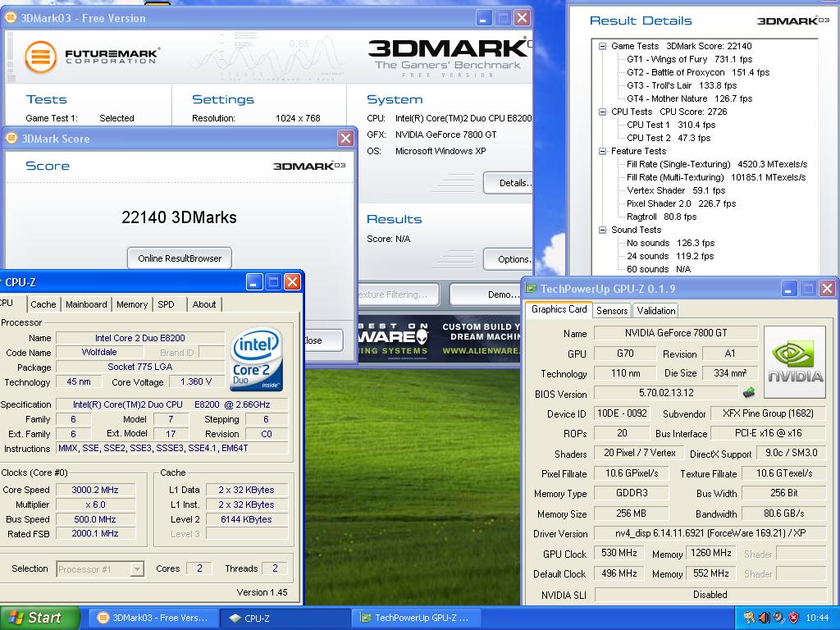Select GT3 - Troll's Lair result row
This screenshot has height=630, width=840.
682,85
